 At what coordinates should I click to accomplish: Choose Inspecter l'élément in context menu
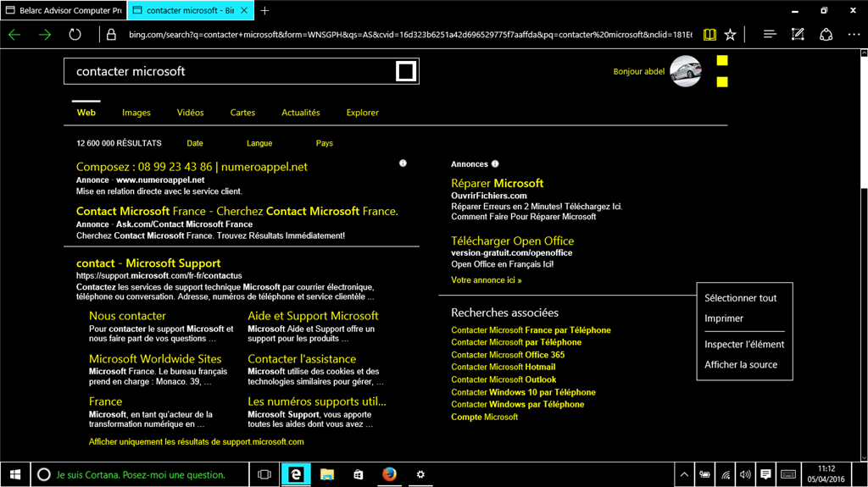pyautogui.click(x=744, y=344)
